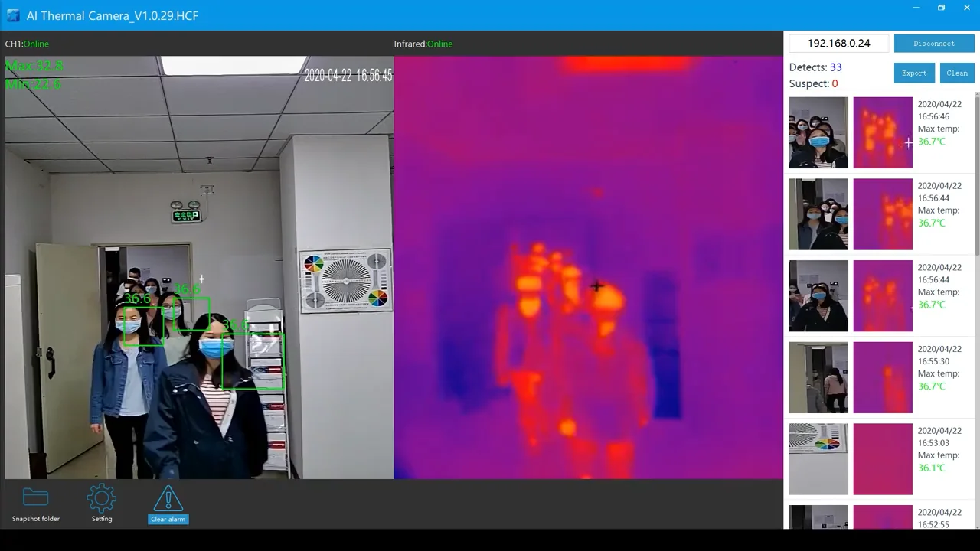Viewport: 980px width, 551px height.
Task: Clear the alarm with the warning icon
Action: click(168, 504)
